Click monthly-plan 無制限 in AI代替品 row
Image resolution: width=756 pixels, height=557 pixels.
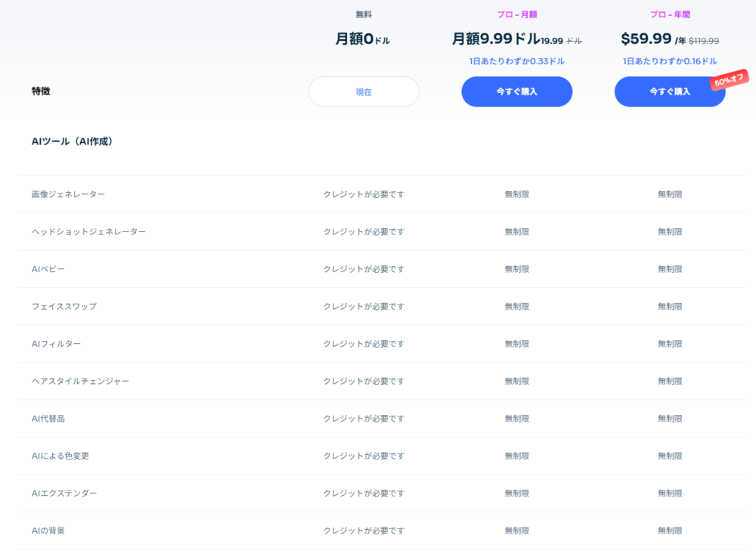point(517,418)
